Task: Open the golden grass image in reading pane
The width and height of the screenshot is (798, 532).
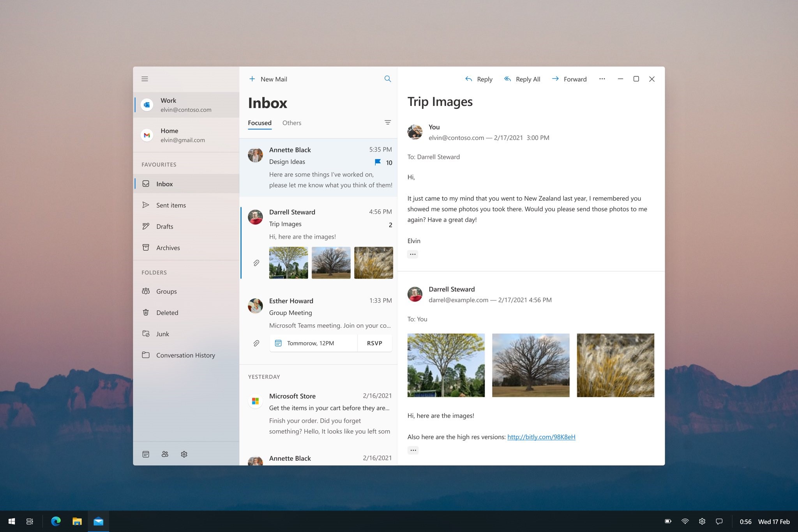Action: 616,365
